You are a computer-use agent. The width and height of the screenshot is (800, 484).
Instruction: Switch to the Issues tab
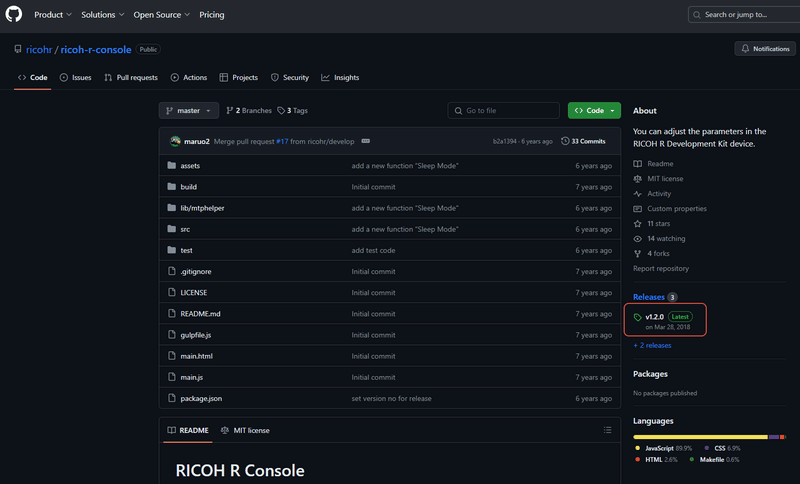76,78
